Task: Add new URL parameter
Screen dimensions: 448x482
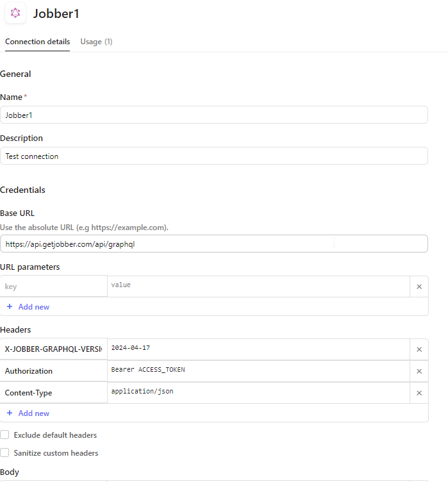Action: point(34,307)
